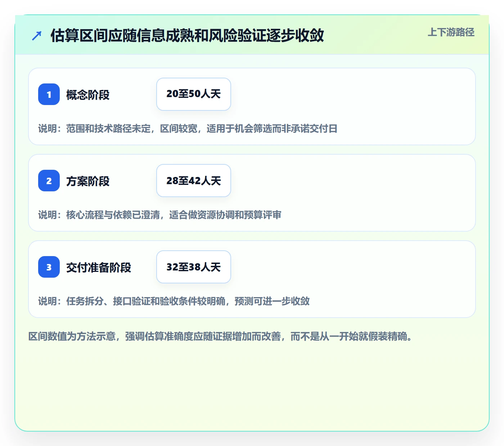The height and width of the screenshot is (446, 504).
Task: Select the 方案阶段 heading
Action: click(88, 181)
